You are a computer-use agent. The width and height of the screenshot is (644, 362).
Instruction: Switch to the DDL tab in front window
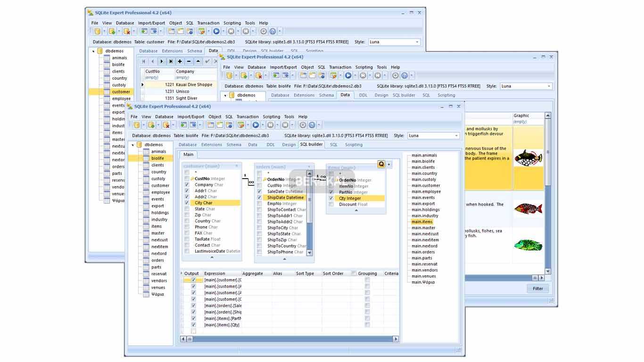tap(271, 145)
